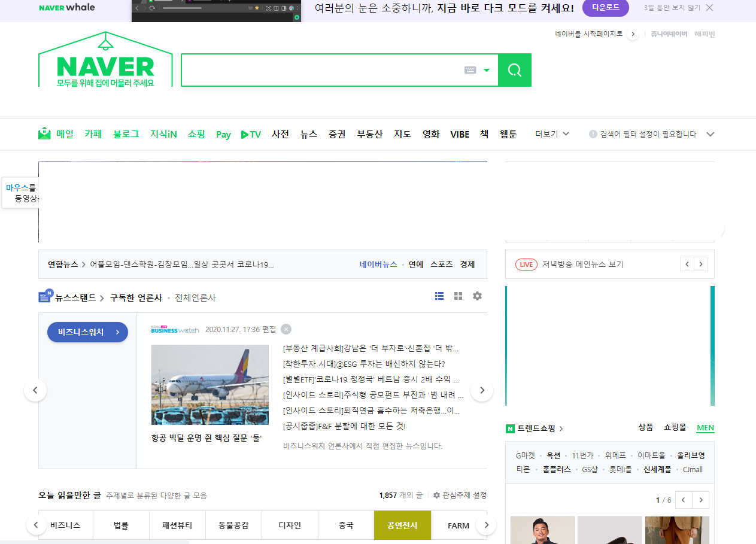This screenshot has width=756, height=544.
Task: Close the Whale dark mode banner
Action: 709,8
